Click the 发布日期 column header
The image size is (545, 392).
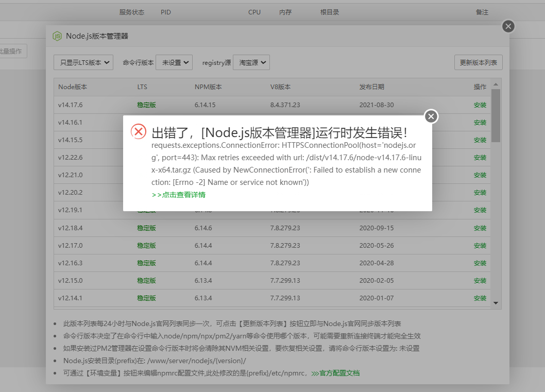371,87
